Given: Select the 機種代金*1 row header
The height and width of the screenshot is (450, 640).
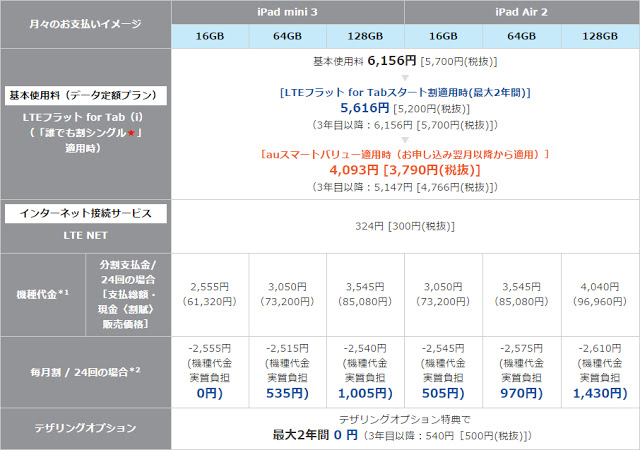Looking at the screenshot, I should (x=43, y=294).
